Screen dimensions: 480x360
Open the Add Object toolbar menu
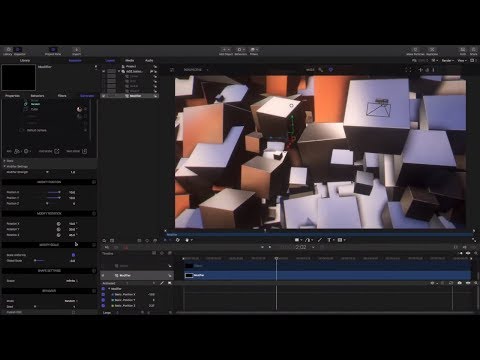(x=226, y=51)
